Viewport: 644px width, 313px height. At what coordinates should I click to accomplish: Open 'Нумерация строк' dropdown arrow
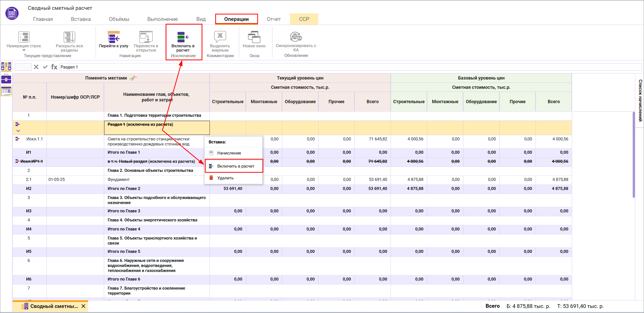click(24, 50)
